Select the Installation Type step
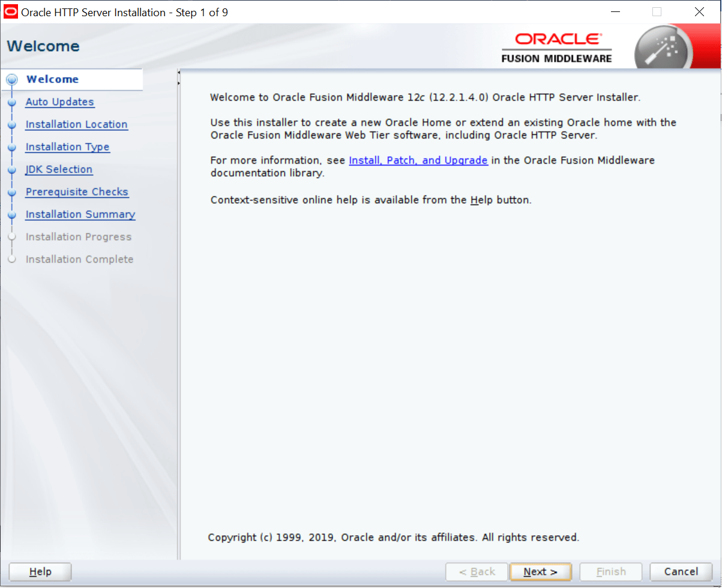The image size is (722, 588). click(x=67, y=146)
